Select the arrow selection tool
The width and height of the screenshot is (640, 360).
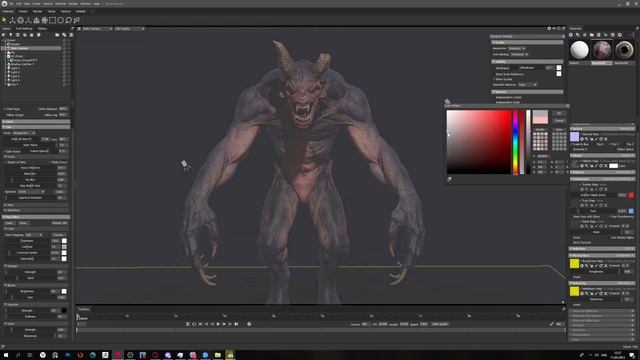pos(4,20)
